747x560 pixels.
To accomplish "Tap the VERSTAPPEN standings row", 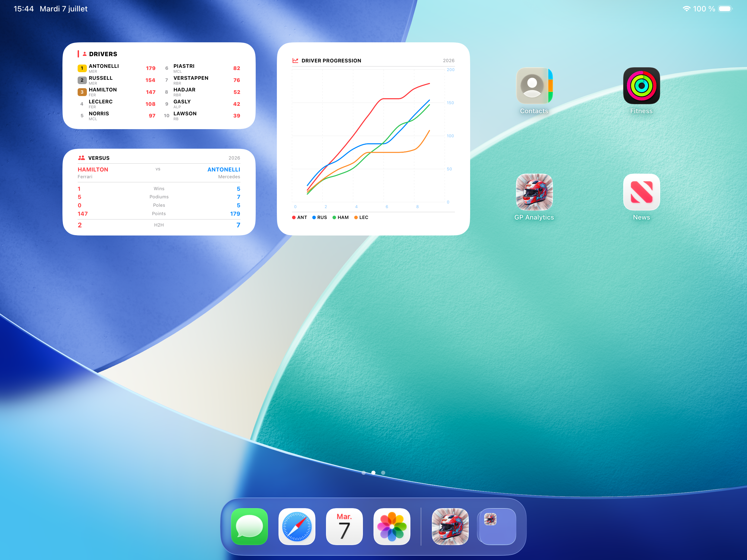I will tap(202, 80).
